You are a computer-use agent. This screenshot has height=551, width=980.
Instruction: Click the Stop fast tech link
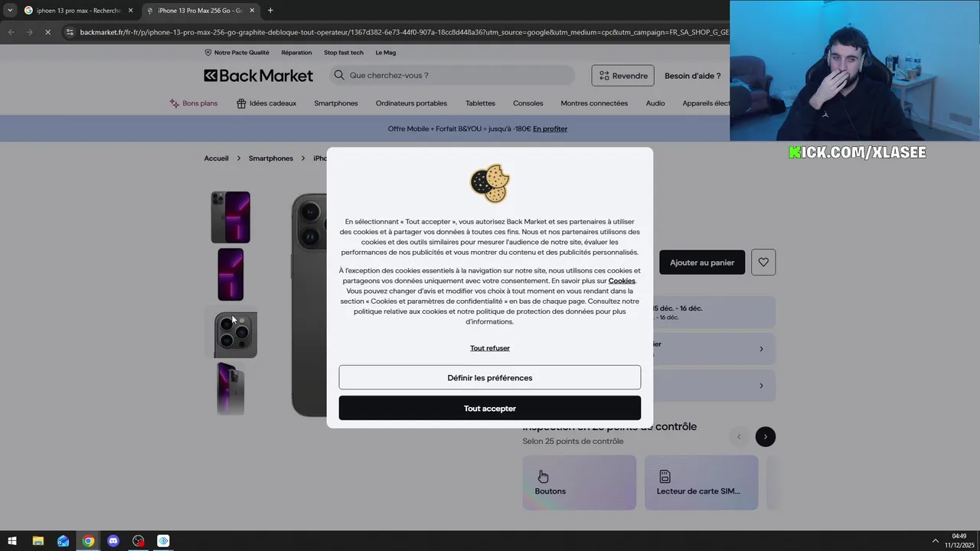pyautogui.click(x=344, y=53)
